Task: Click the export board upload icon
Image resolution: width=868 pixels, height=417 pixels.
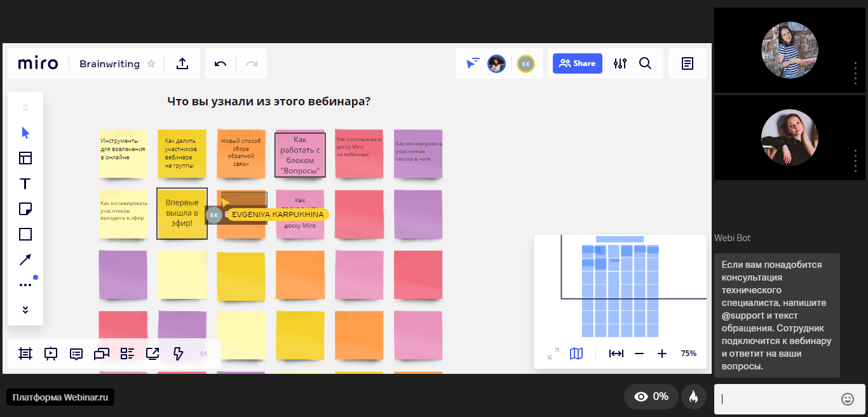Action: coord(182,63)
